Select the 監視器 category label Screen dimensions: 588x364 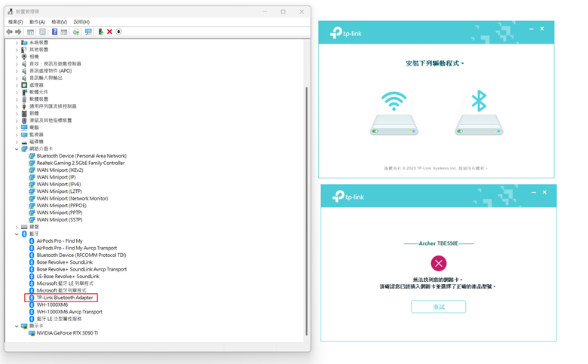point(36,135)
